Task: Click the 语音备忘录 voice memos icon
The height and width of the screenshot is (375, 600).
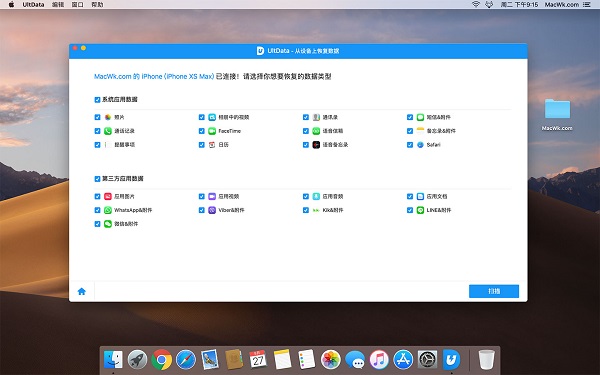Action: coord(316,145)
